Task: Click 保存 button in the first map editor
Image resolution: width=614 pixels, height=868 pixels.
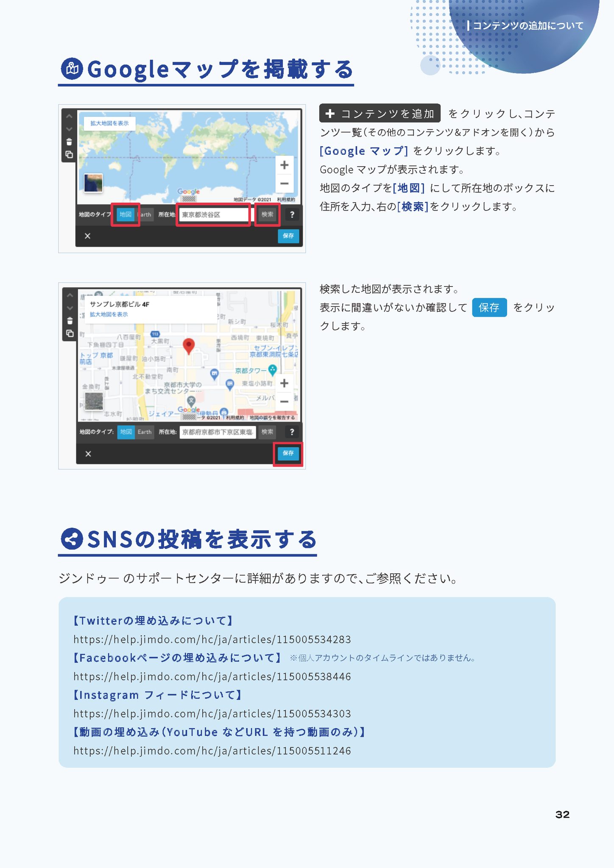Action: click(x=288, y=236)
